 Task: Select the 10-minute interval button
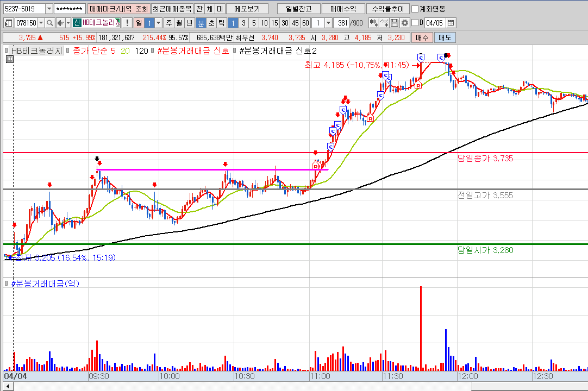[264, 23]
